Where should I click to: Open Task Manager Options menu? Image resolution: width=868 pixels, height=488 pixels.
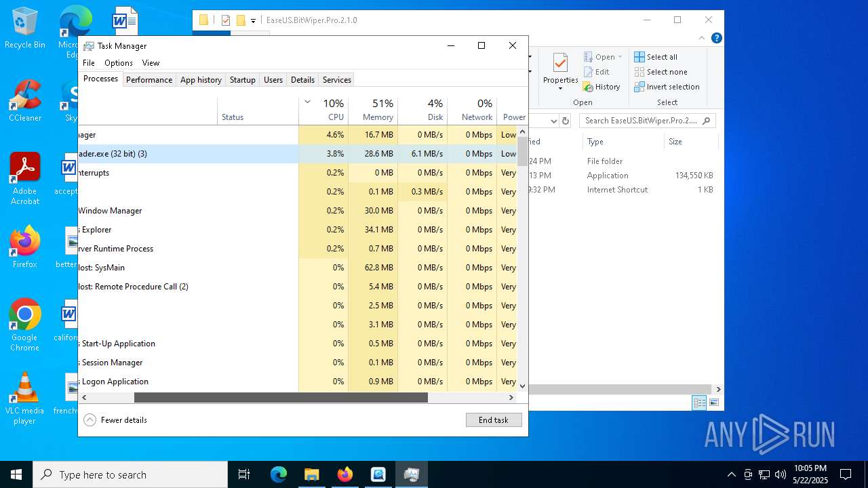(119, 62)
